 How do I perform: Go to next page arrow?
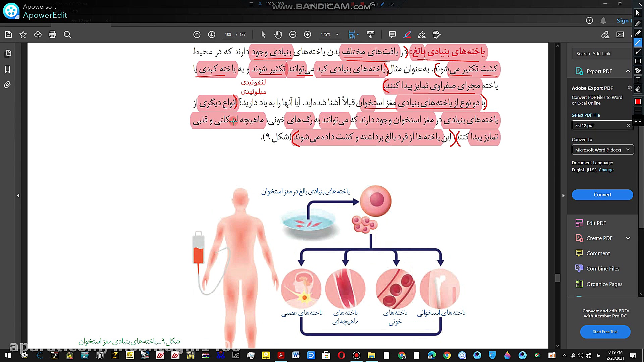point(212,35)
